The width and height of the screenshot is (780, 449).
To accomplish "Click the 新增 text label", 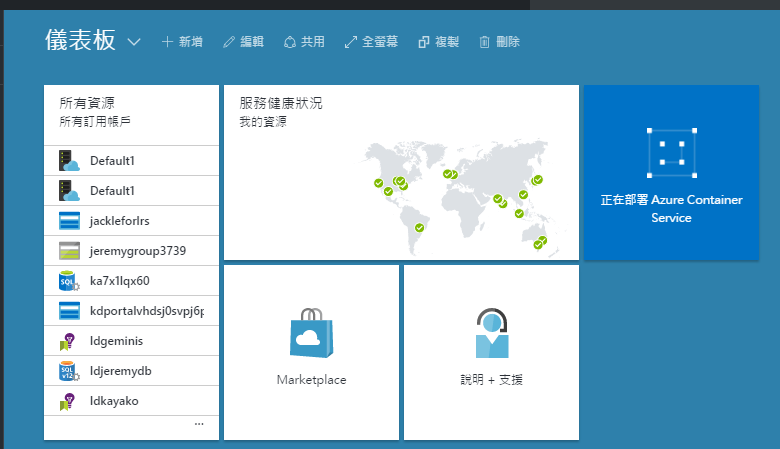I will tap(191, 42).
